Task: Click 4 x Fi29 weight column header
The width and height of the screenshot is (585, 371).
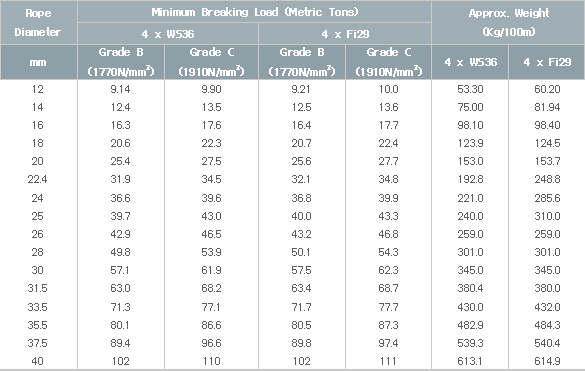Action: point(547,62)
